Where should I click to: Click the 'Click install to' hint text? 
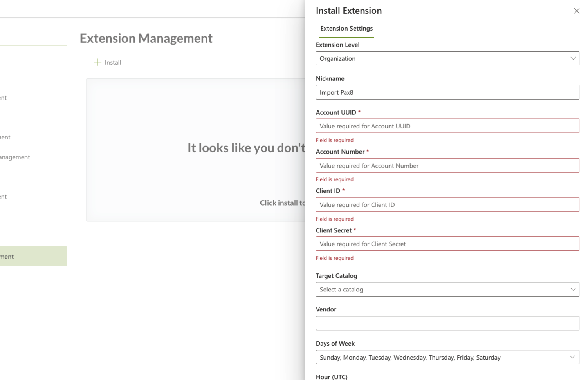coord(282,203)
